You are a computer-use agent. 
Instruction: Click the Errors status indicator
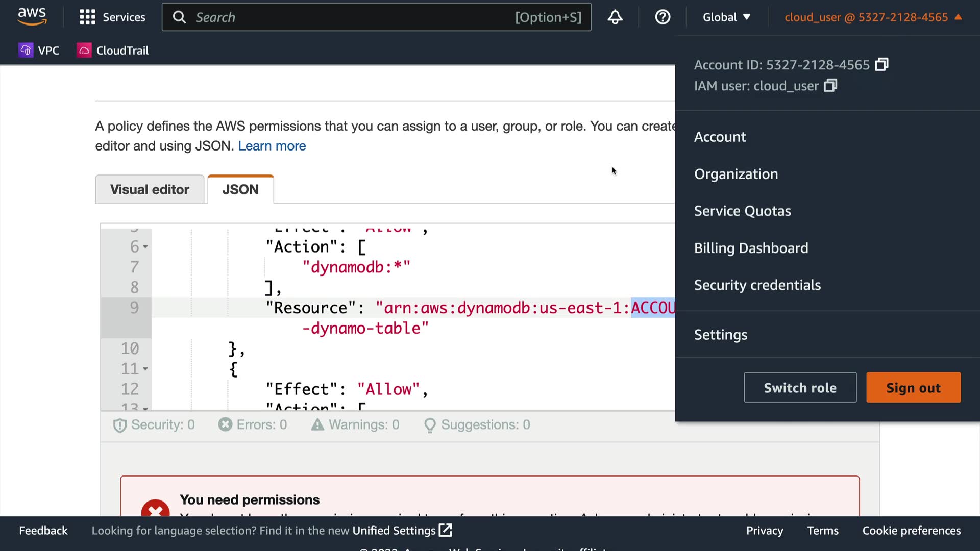[x=253, y=424]
